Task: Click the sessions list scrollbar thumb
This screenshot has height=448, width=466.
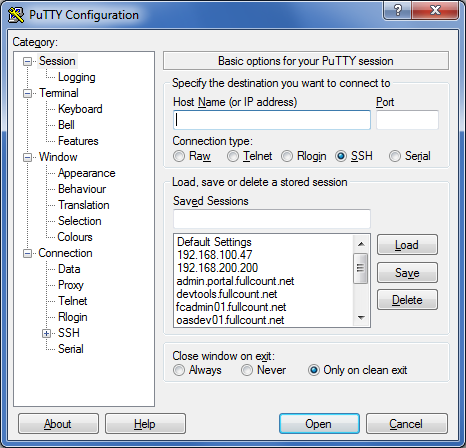Action: 361,268
